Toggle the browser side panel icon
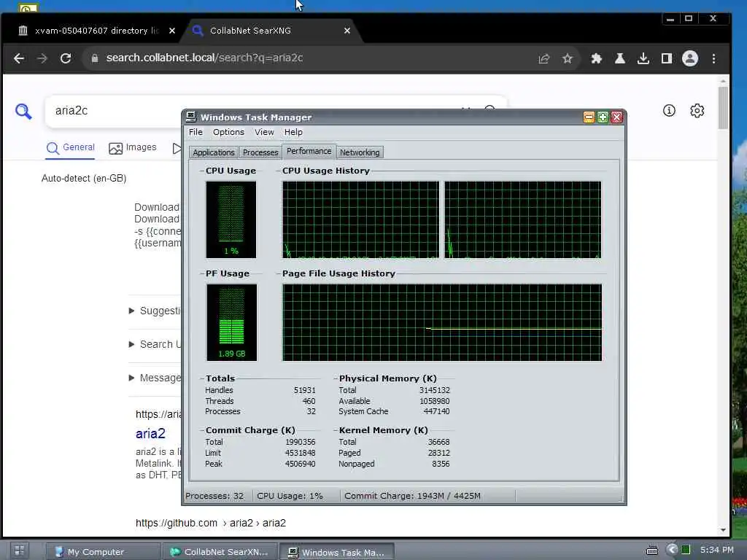The image size is (747, 560). tap(667, 58)
